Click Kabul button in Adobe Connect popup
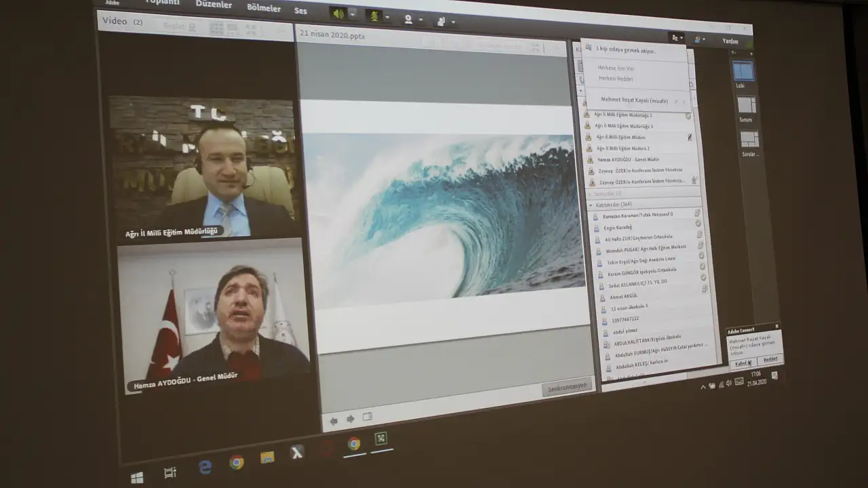 point(741,363)
